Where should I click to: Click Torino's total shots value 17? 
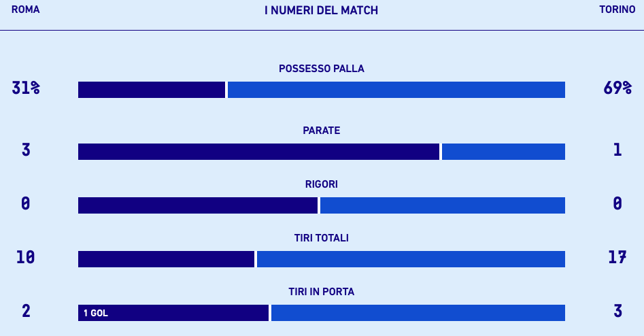617,257
